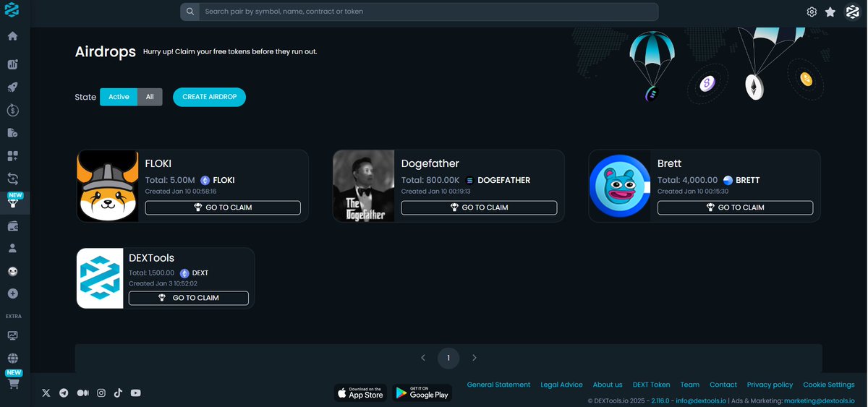This screenshot has height=407, width=868.
Task: Open the Telegram social icon
Action: point(64,393)
